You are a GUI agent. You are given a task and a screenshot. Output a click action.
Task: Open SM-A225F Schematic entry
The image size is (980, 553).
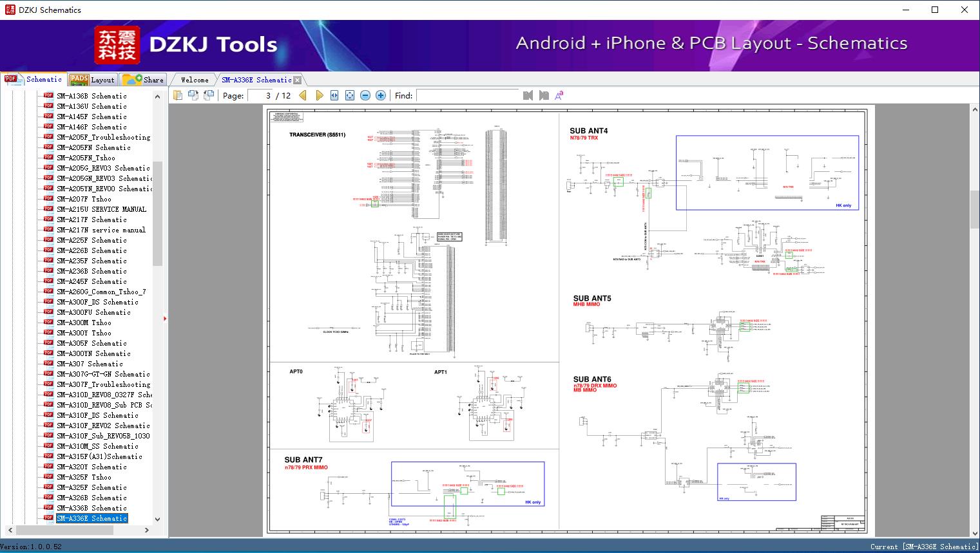click(x=91, y=240)
